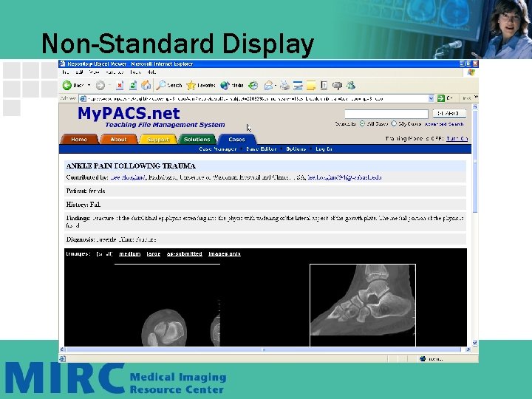The width and height of the screenshot is (532, 399).
Task: Click the Research book toolbar icon
Action: pos(324,86)
